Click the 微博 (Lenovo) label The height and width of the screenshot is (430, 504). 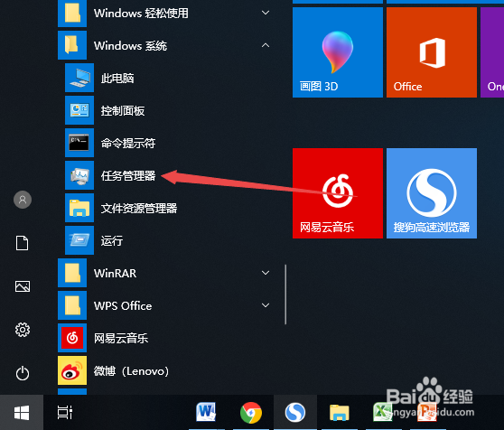click(131, 371)
